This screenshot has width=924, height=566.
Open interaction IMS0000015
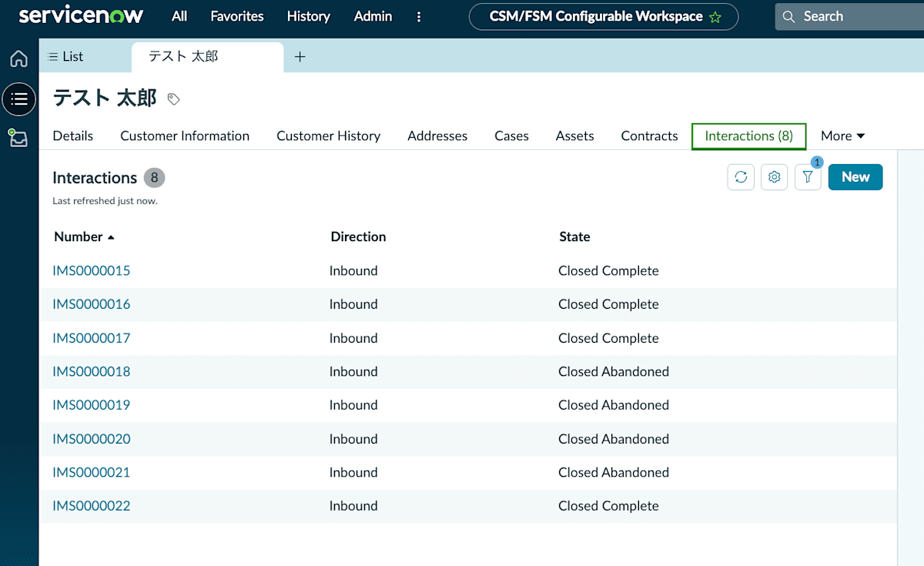92,271
